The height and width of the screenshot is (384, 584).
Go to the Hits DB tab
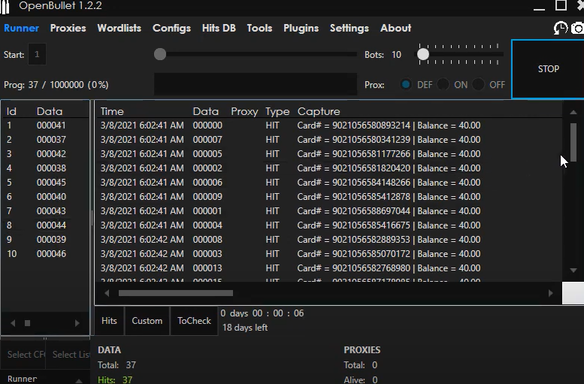(219, 28)
